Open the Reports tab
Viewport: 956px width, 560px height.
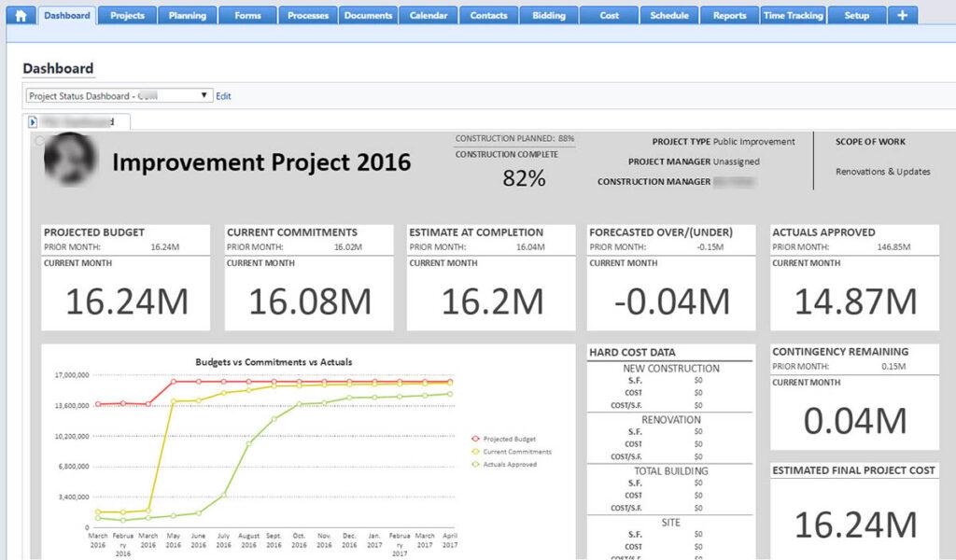(729, 15)
